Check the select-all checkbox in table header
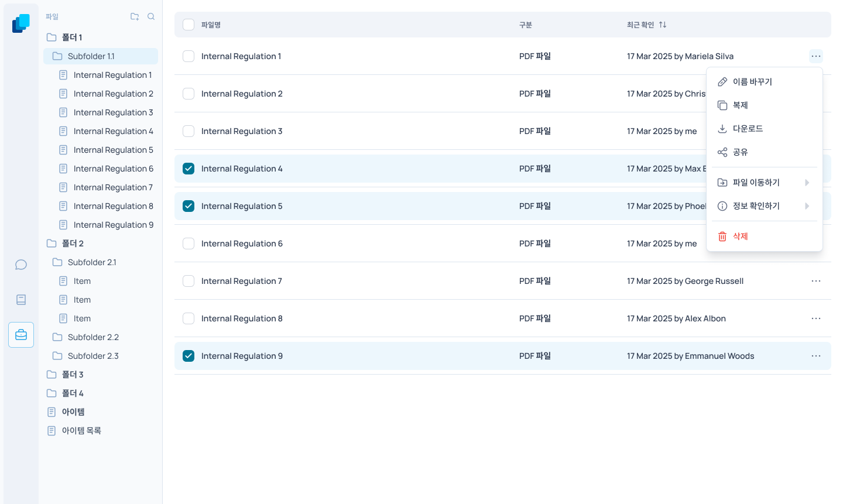This screenshot has width=843, height=504. pos(189,25)
